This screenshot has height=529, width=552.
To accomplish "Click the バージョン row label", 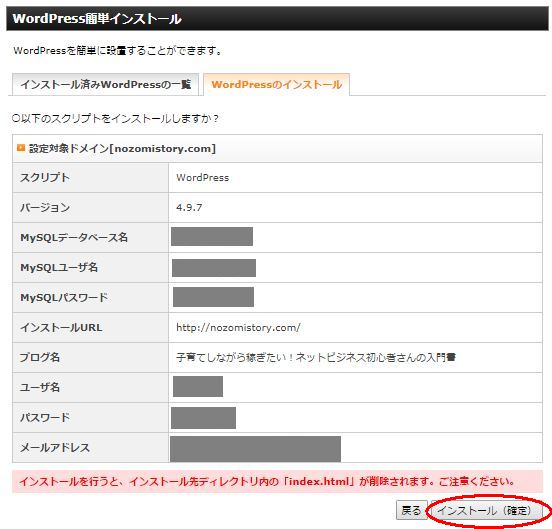I will (x=45, y=207).
